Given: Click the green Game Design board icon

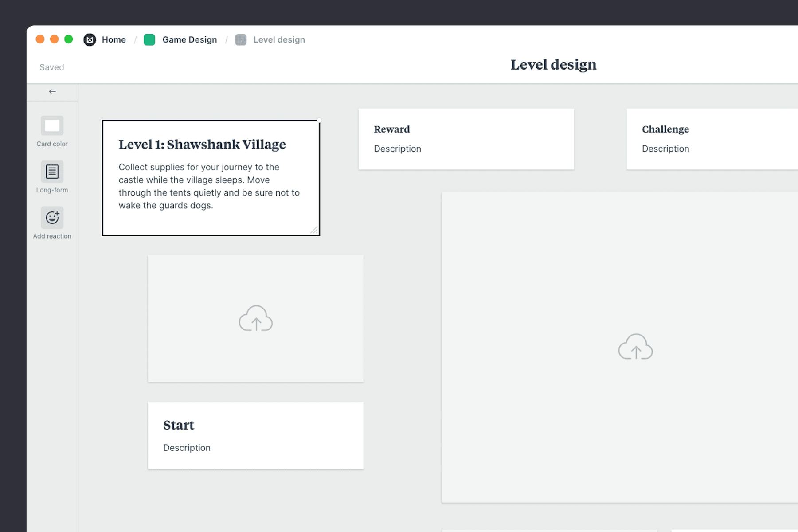Looking at the screenshot, I should [149, 39].
